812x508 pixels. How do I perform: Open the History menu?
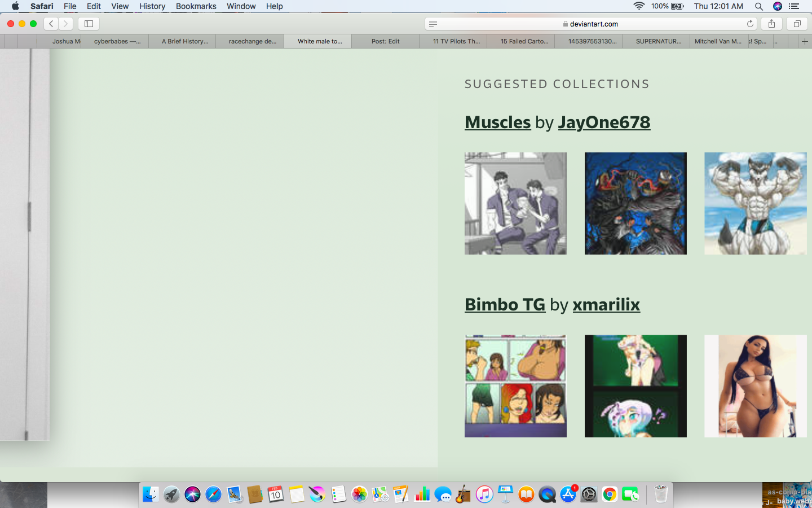coord(152,6)
